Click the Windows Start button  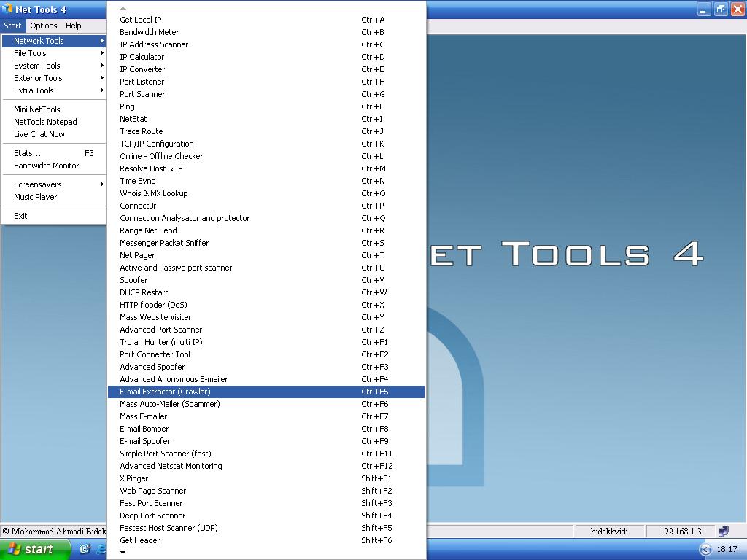(35, 549)
